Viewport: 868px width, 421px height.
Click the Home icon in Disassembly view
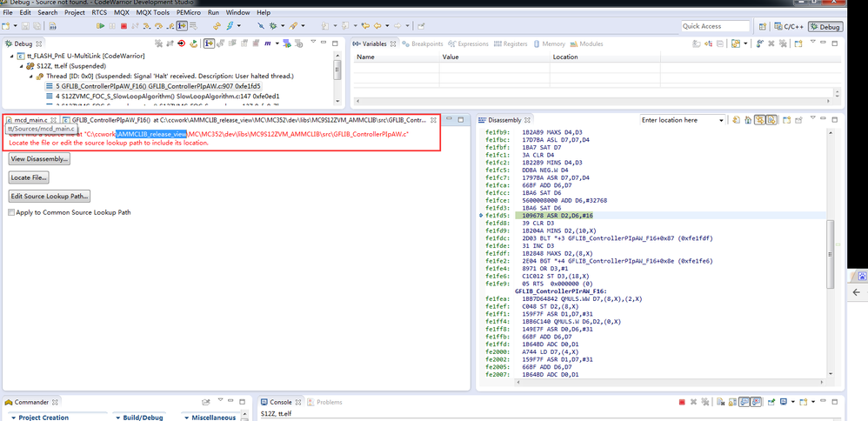pyautogui.click(x=748, y=120)
